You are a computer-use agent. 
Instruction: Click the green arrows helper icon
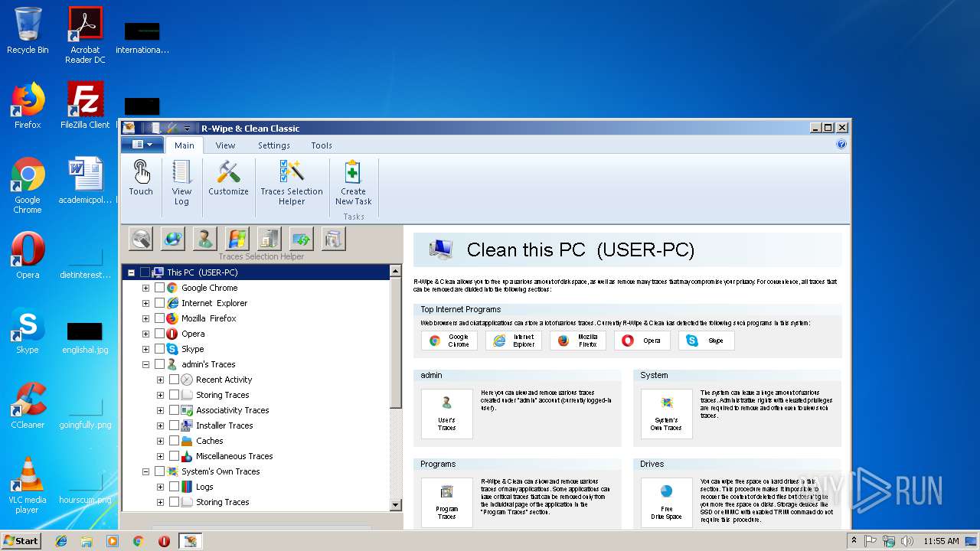tap(302, 239)
